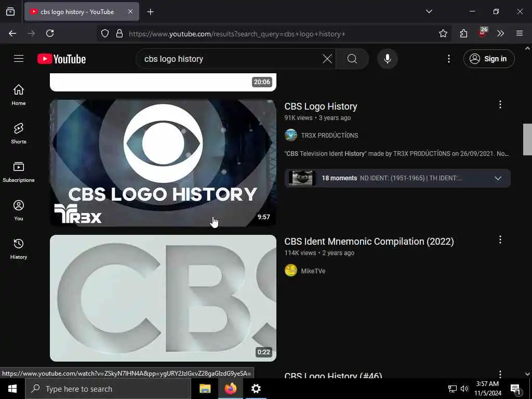Image resolution: width=532 pixels, height=399 pixels.
Task: Clear the search box text
Action: point(327,59)
